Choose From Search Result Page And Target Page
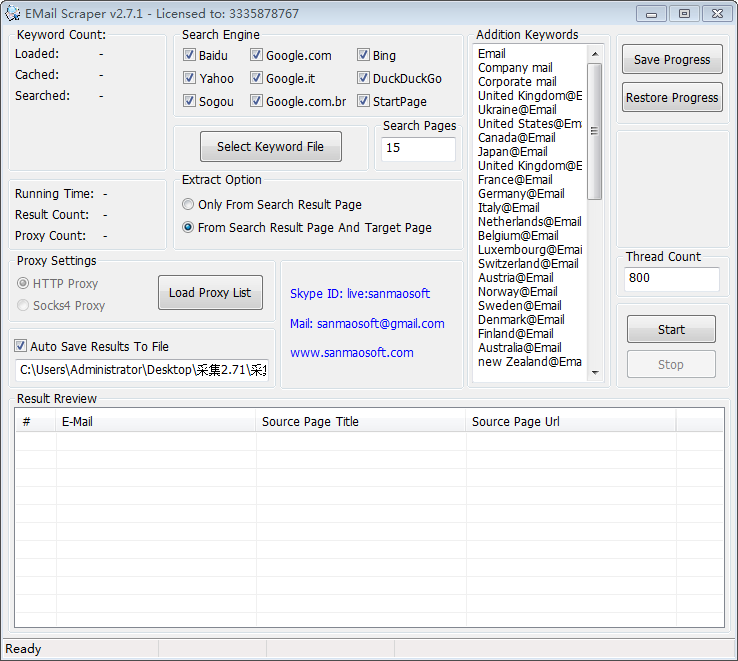The image size is (738, 661). [188, 228]
